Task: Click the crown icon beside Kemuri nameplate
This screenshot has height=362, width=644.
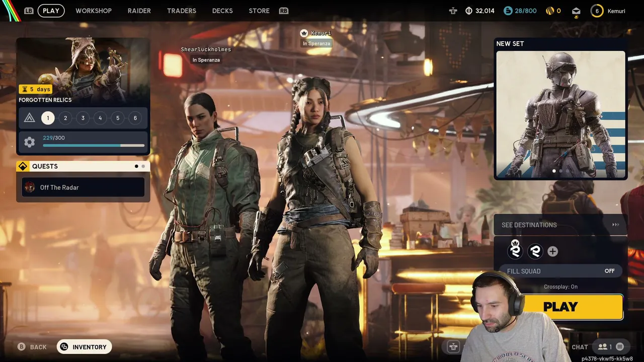Action: coord(304,33)
